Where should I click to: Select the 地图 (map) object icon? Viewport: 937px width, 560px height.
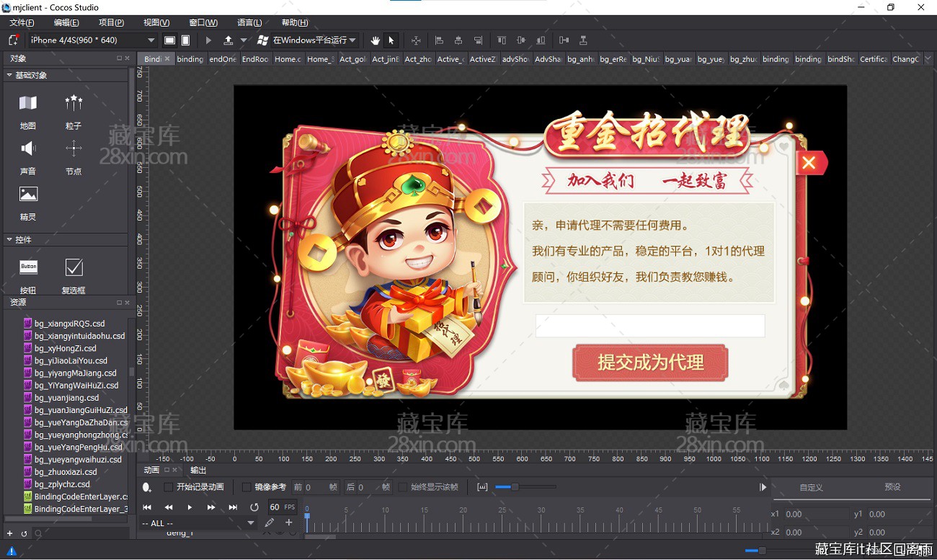tap(28, 104)
